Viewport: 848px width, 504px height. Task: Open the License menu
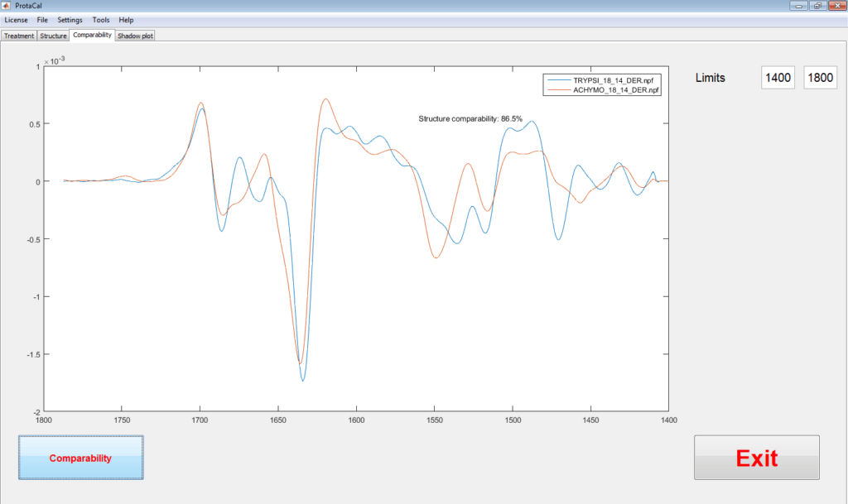(x=17, y=20)
